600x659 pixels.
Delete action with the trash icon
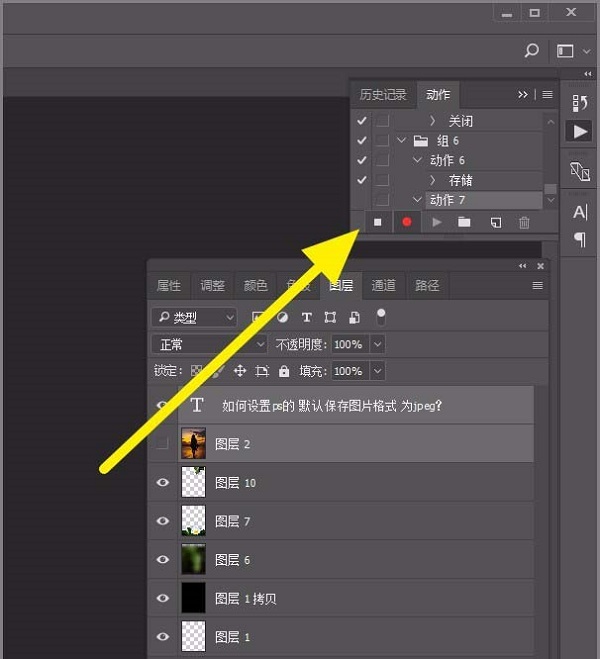pos(524,222)
